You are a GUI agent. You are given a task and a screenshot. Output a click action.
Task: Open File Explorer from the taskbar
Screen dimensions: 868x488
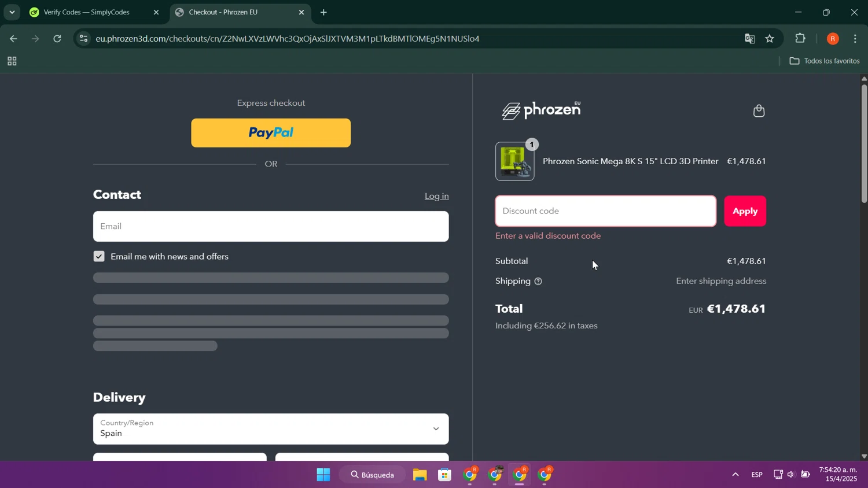pos(420,475)
